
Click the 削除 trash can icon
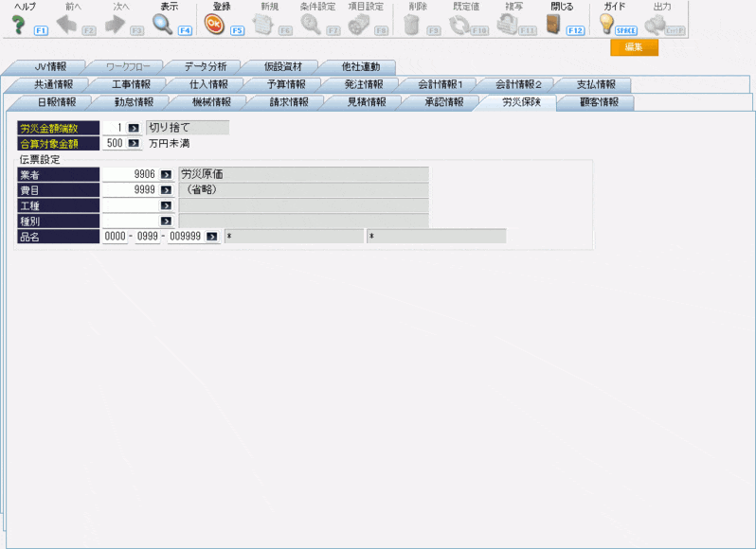tap(411, 25)
